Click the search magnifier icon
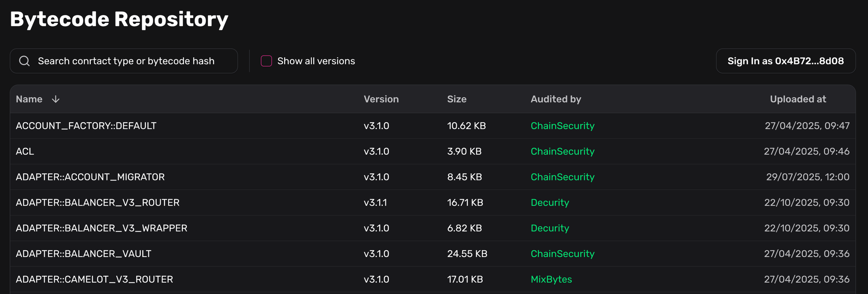The width and height of the screenshot is (868, 294). click(25, 61)
